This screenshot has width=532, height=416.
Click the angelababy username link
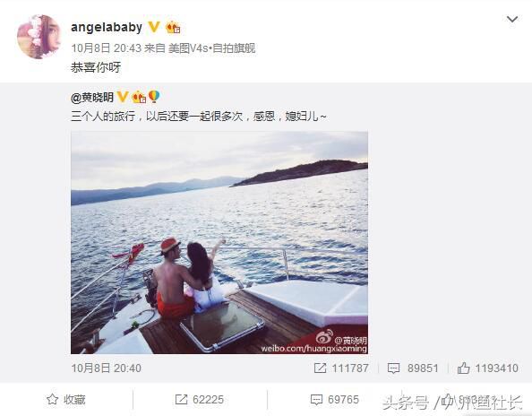pyautogui.click(x=107, y=27)
